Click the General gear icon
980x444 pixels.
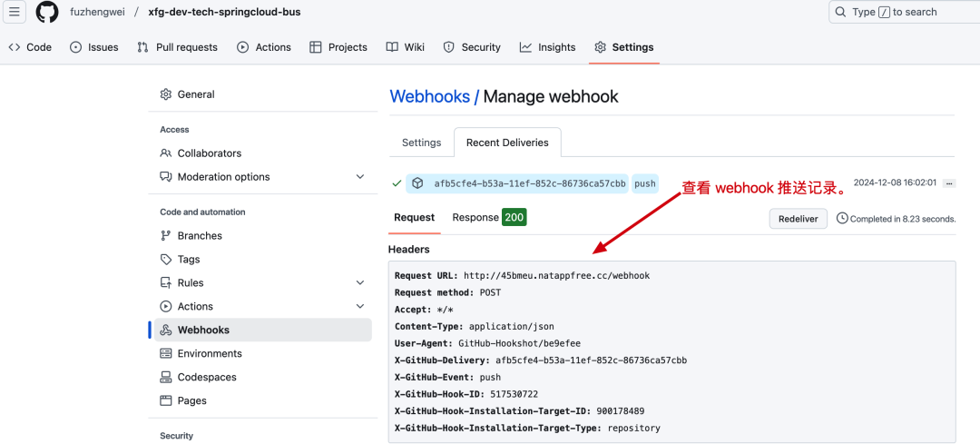coord(166,94)
